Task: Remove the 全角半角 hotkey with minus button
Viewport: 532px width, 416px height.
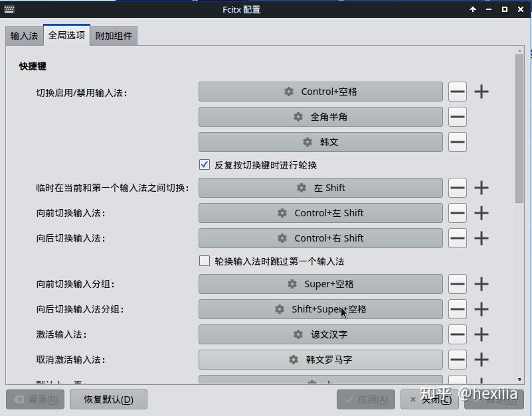Action: 457,116
